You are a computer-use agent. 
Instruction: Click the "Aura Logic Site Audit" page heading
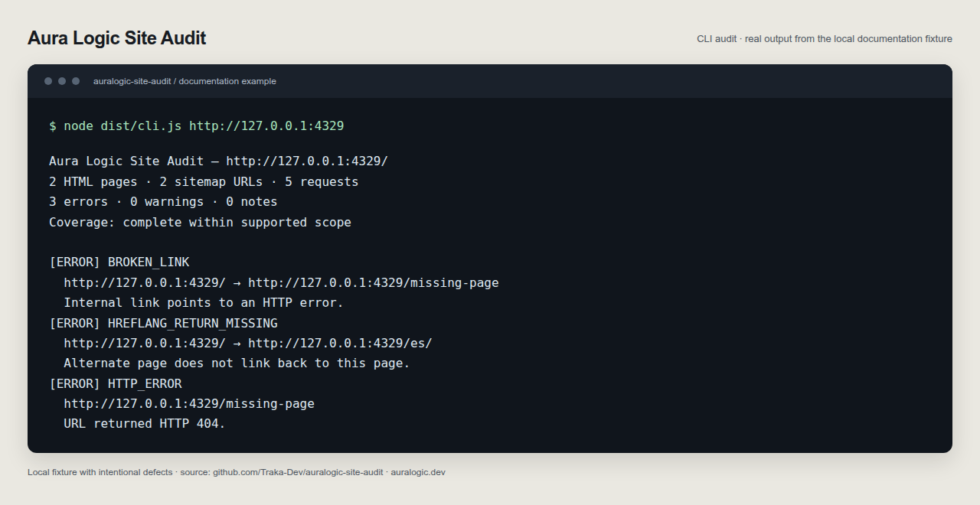tap(116, 38)
